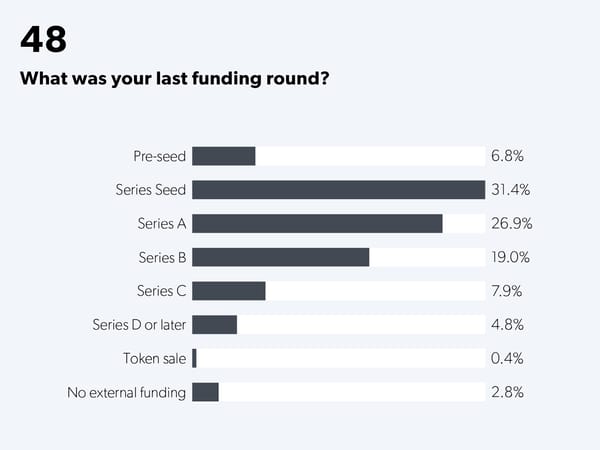Select the Token sale label
The height and width of the screenshot is (450, 600).
pos(155,358)
